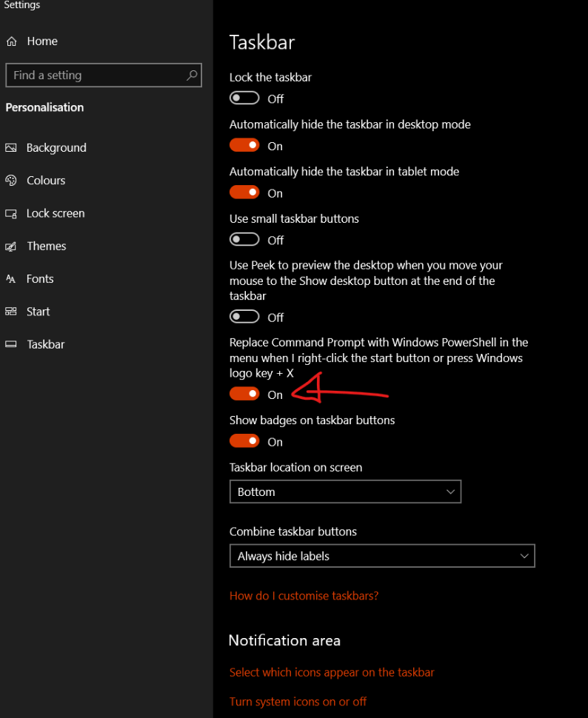Open 'Turn system icons on or off' link
The height and width of the screenshot is (718, 588).
(298, 702)
